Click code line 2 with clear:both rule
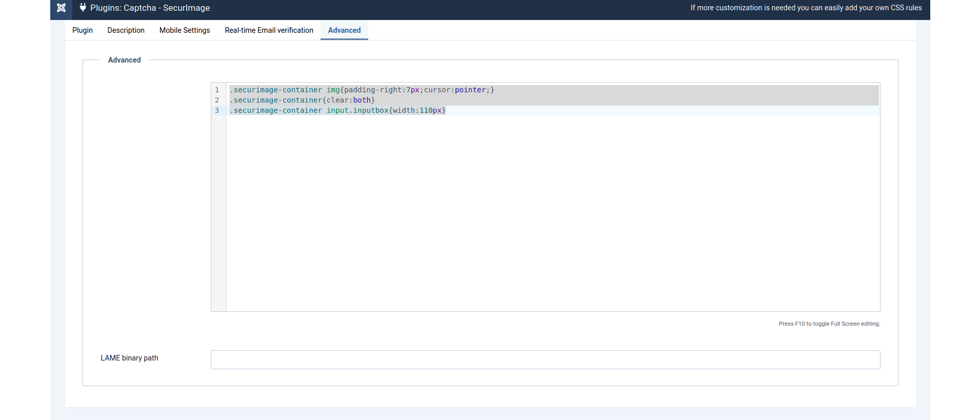This screenshot has width=980, height=420. tap(302, 100)
